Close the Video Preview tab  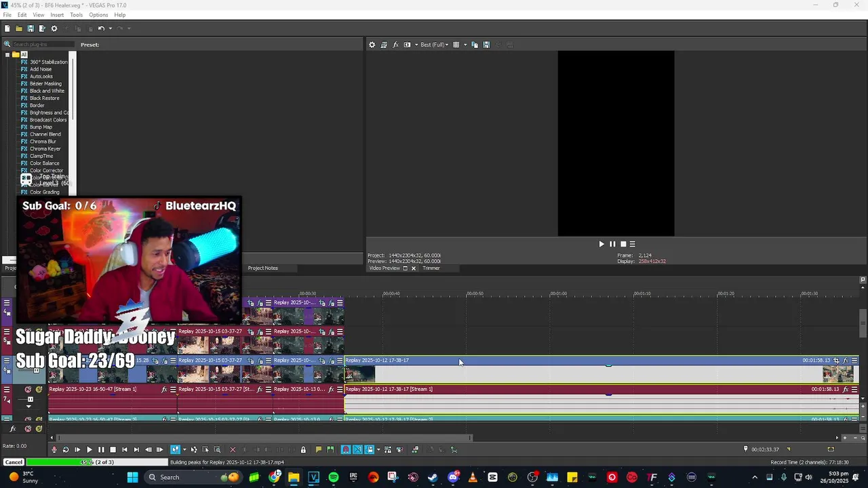[414, 268]
